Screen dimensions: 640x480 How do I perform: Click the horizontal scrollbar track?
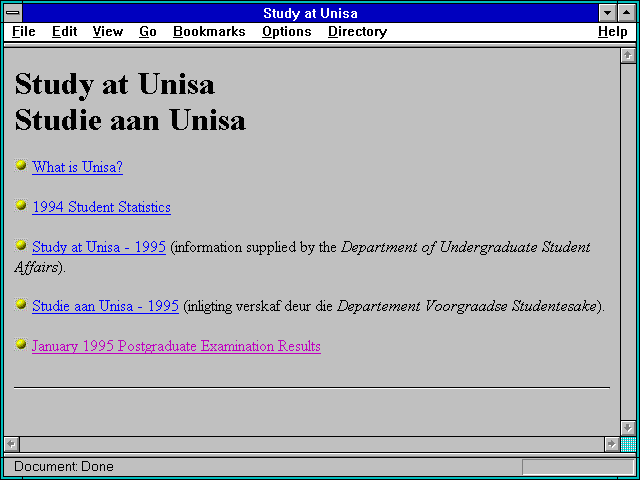[312, 444]
